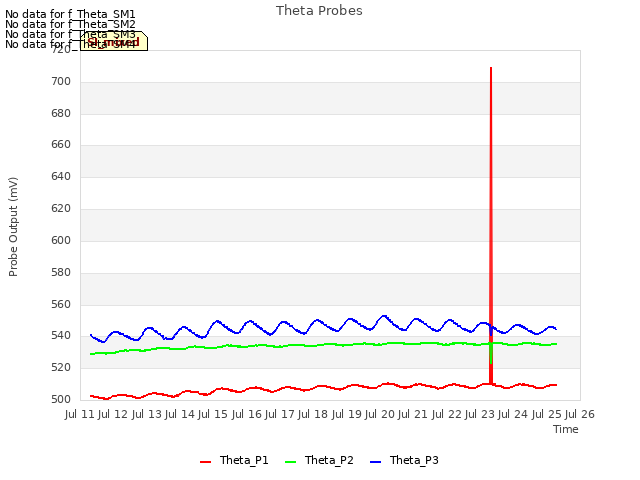Click the "Jul 13" x-axis label
The image size is (640, 480).
click(147, 414)
